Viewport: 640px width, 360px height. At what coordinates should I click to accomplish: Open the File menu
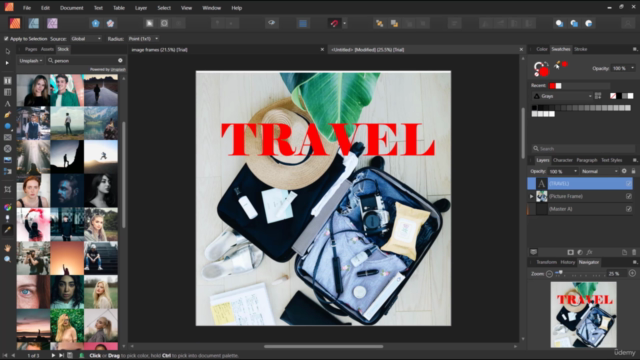click(27, 8)
